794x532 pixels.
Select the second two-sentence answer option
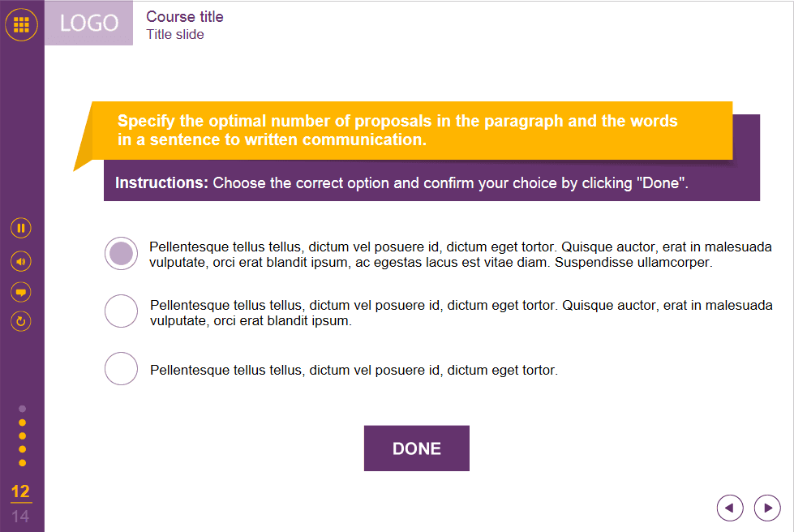(x=122, y=311)
